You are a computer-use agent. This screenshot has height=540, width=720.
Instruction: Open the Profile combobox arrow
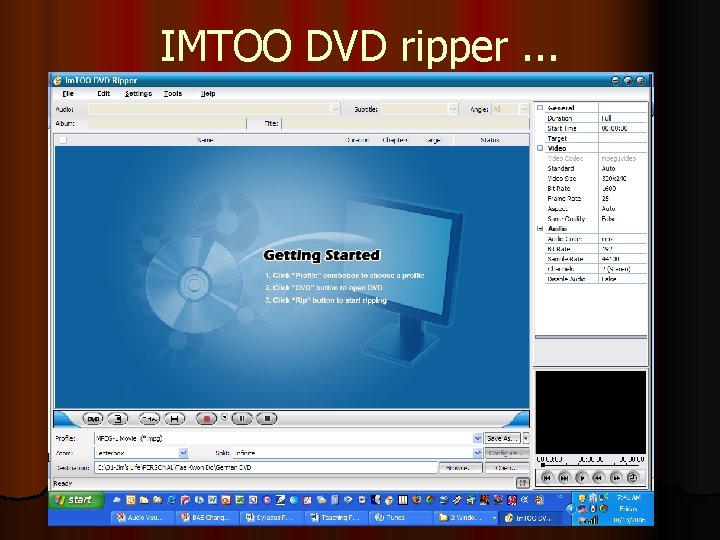point(478,439)
